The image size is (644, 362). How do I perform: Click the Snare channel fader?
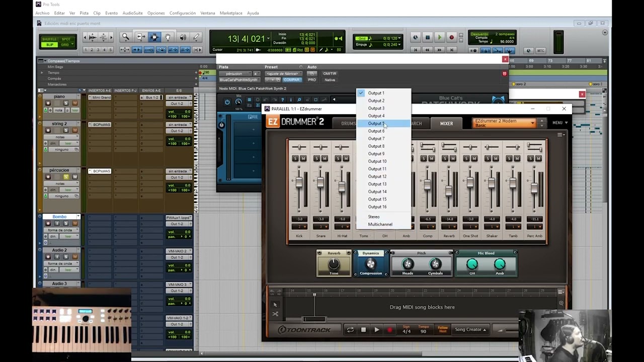click(320, 183)
